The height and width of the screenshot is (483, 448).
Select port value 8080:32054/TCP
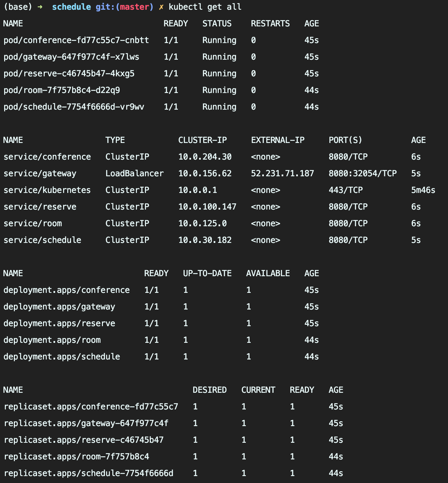363,173
